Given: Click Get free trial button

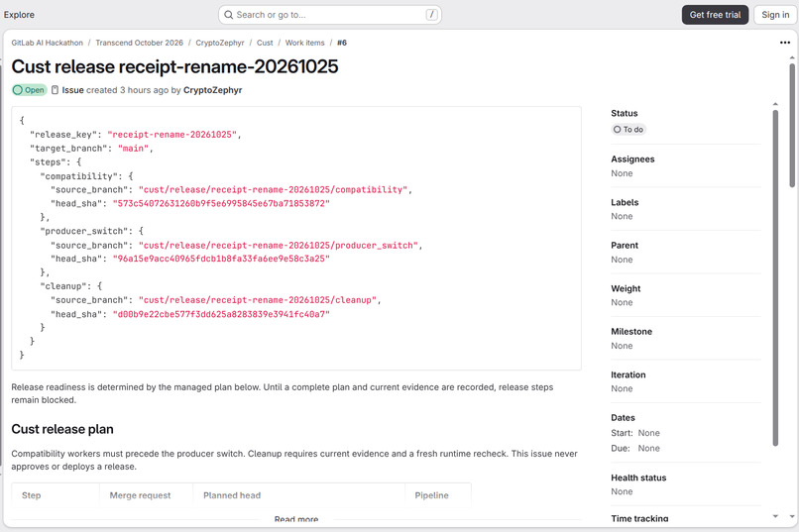Looking at the screenshot, I should tap(715, 15).
